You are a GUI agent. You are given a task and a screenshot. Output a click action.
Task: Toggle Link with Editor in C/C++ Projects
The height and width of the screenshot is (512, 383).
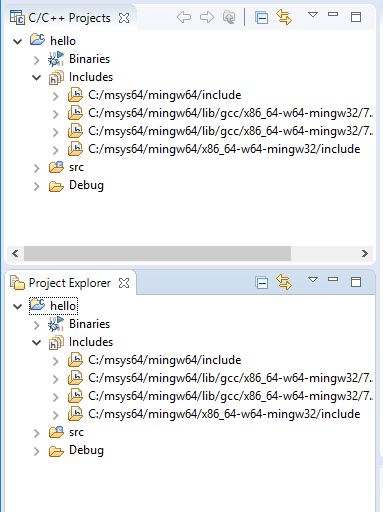[284, 17]
